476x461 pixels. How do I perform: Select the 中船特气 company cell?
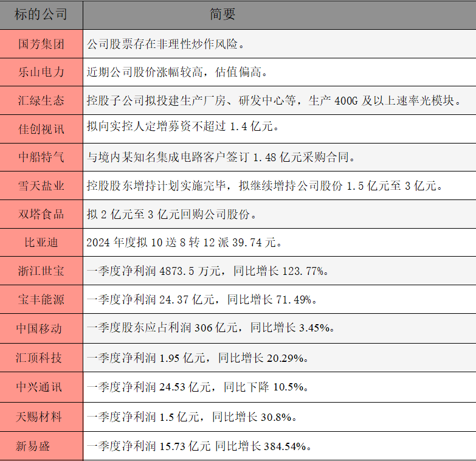[x=41, y=158]
